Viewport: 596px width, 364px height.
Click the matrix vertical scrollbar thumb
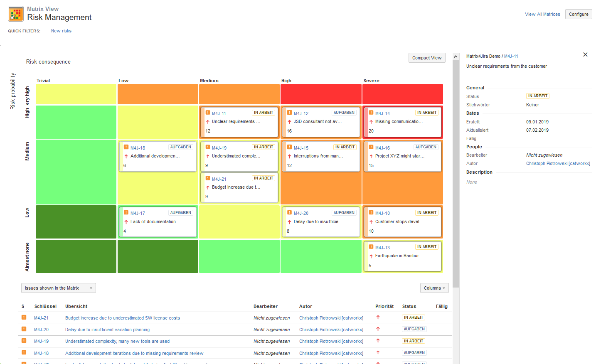pyautogui.click(x=456, y=174)
